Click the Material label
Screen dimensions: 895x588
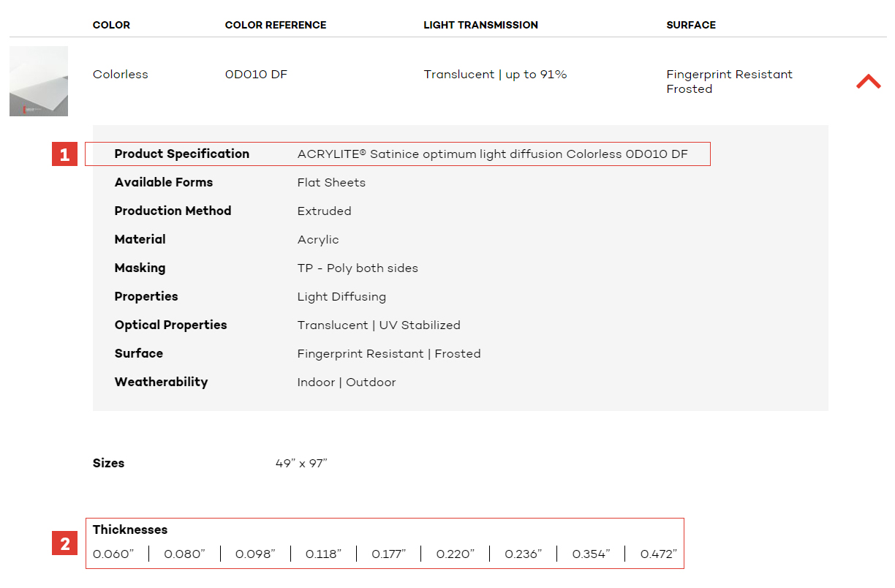pos(140,239)
